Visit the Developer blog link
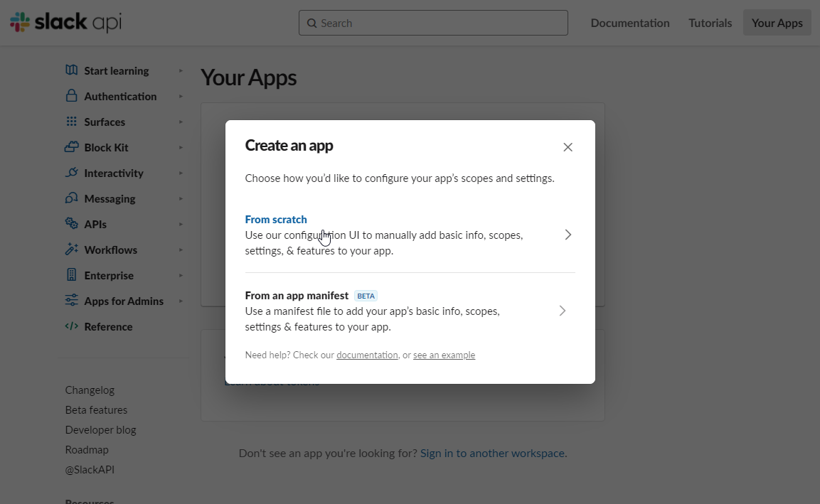The height and width of the screenshot is (504, 820). 100,429
